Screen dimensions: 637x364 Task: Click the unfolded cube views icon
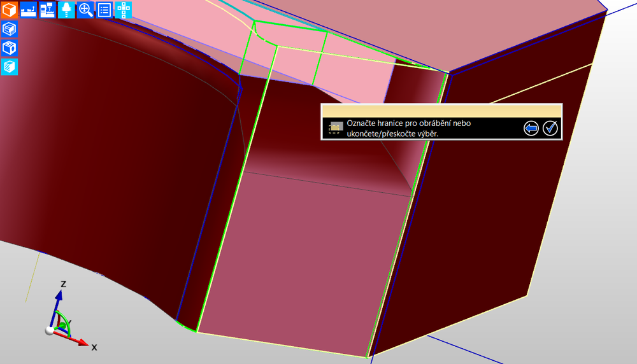pos(124,10)
